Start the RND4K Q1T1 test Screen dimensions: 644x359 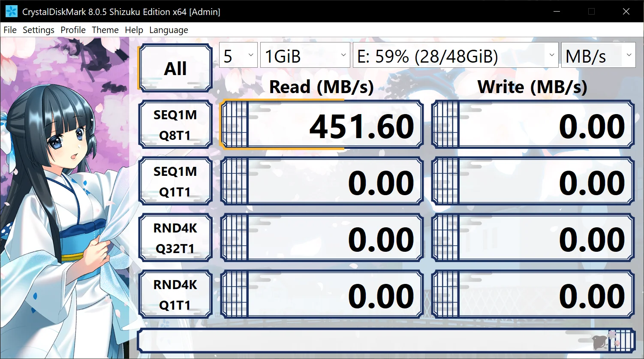click(x=175, y=295)
